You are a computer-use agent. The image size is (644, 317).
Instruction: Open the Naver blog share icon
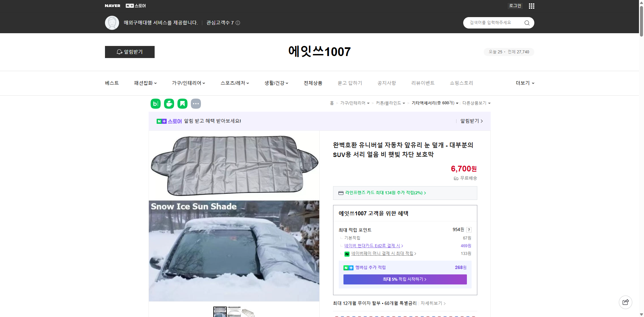pos(155,104)
